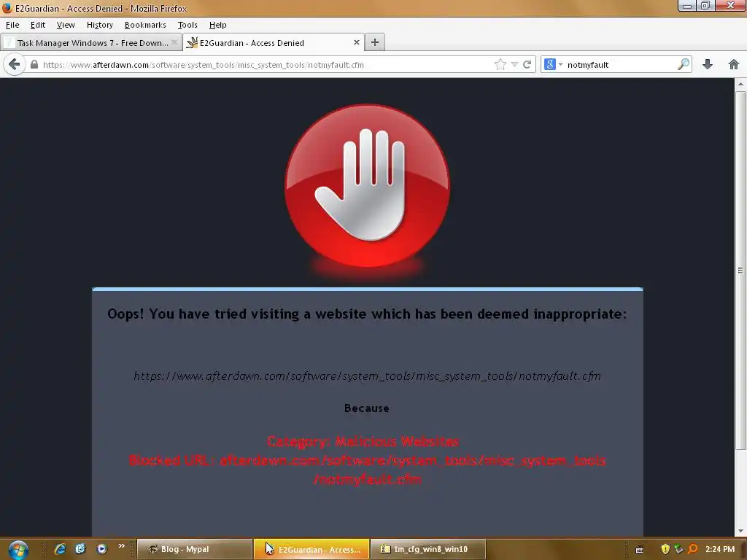Screen dimensions: 747x560
Task: Click the vertical scrollbar thumb
Action: click(740, 270)
